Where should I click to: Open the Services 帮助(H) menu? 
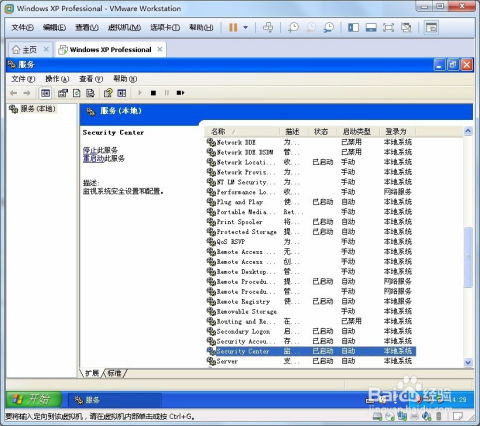125,79
